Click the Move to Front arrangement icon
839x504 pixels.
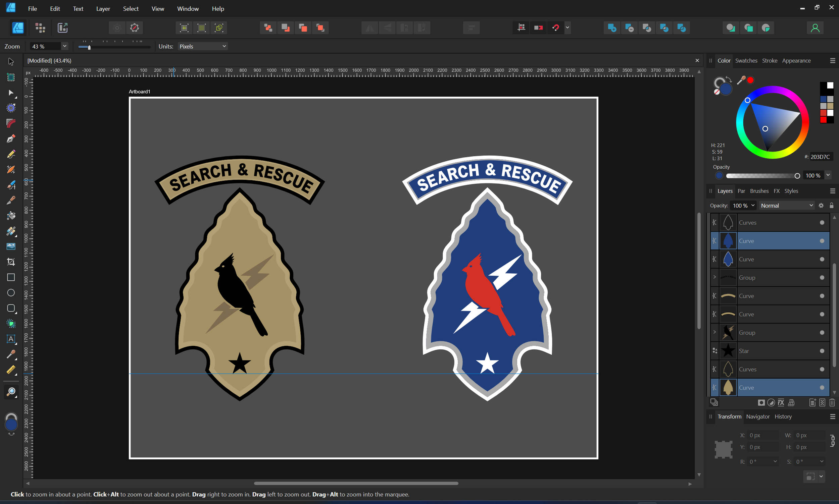point(320,28)
